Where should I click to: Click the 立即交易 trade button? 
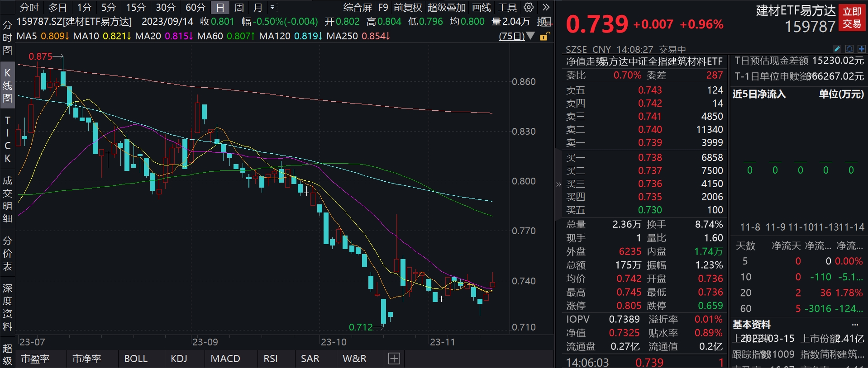(x=852, y=18)
